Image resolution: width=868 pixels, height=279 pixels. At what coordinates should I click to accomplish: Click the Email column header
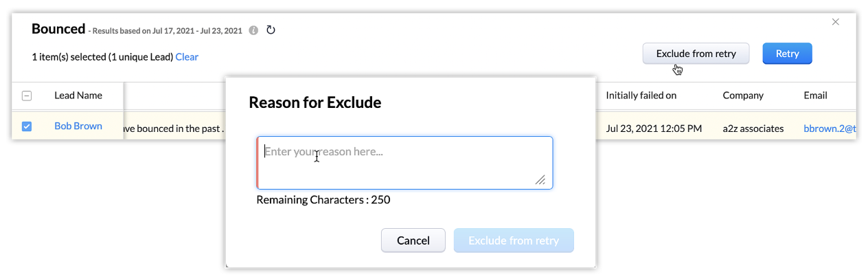pos(815,96)
